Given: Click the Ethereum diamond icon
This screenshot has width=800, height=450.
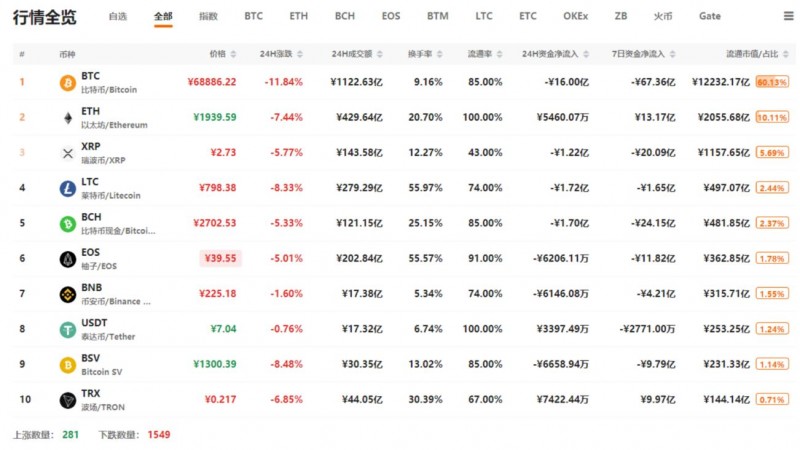Looking at the screenshot, I should click(67, 117).
